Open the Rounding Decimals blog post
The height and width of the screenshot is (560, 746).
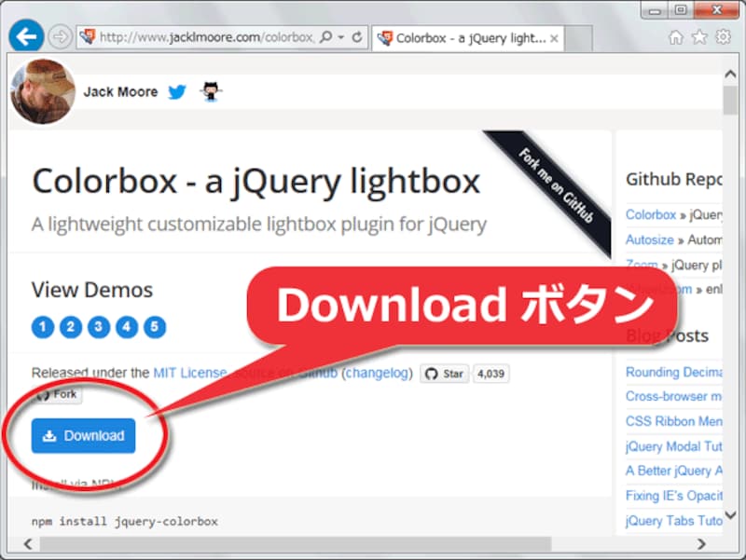673,372
